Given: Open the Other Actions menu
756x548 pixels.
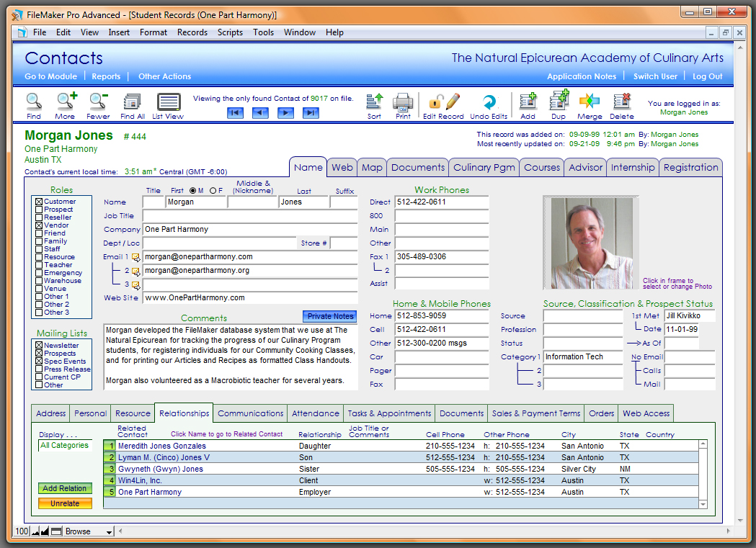Looking at the screenshot, I should (164, 76).
